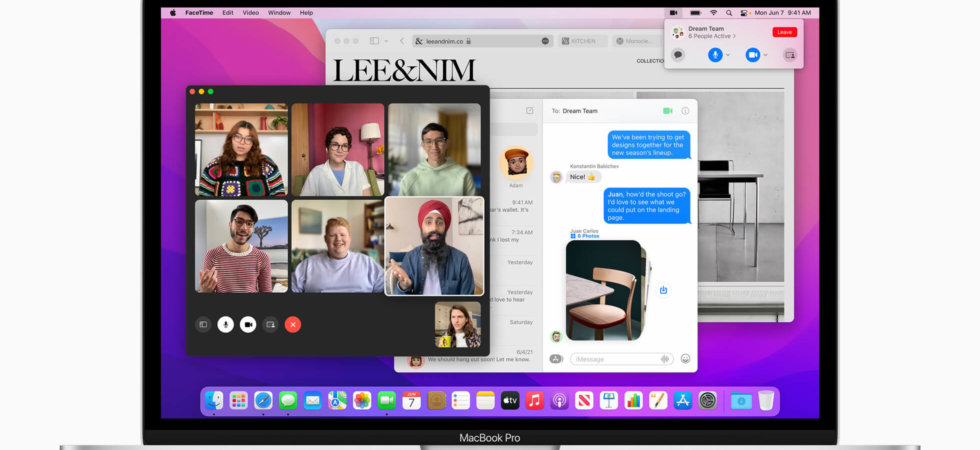
Task: Launch Apple TV from the dock
Action: click(x=510, y=400)
